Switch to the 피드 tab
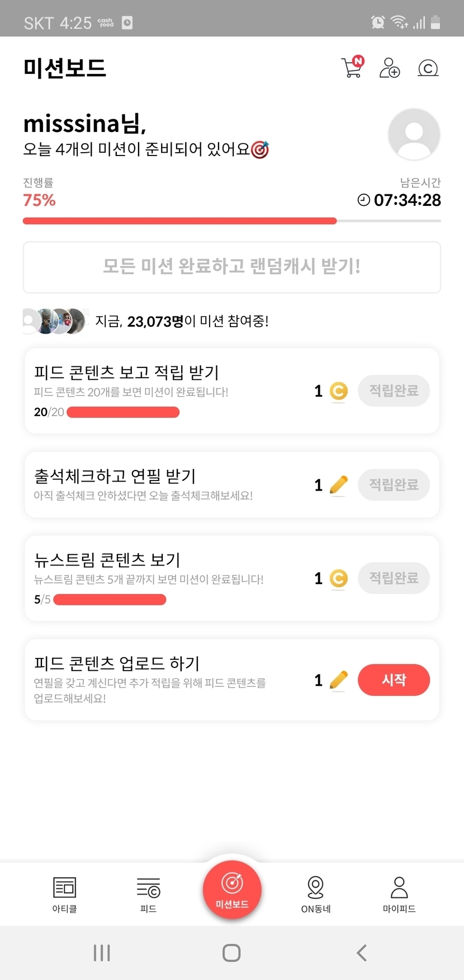464x980 pixels. 148,894
